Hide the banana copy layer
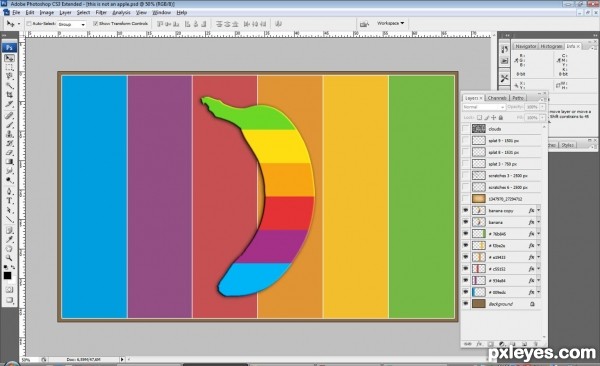 465,210
